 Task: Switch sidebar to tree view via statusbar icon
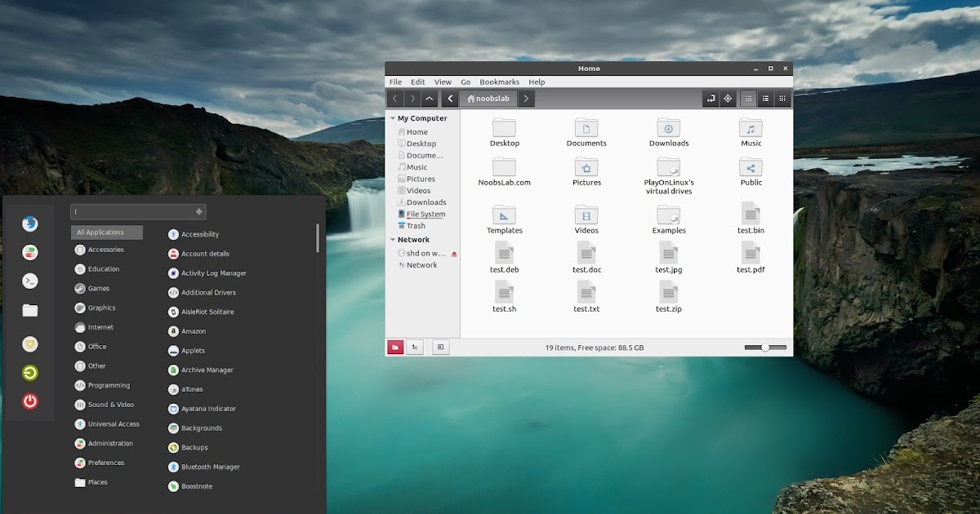414,347
